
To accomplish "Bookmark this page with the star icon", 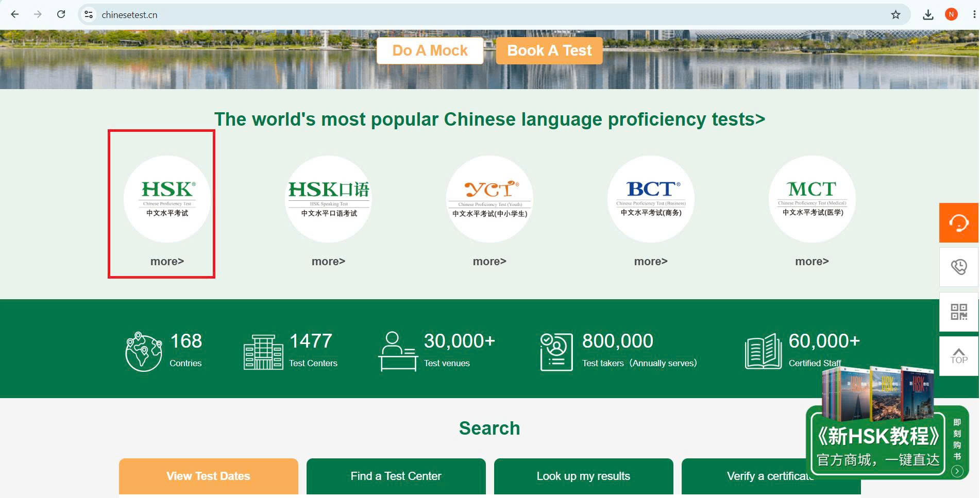I will click(895, 14).
